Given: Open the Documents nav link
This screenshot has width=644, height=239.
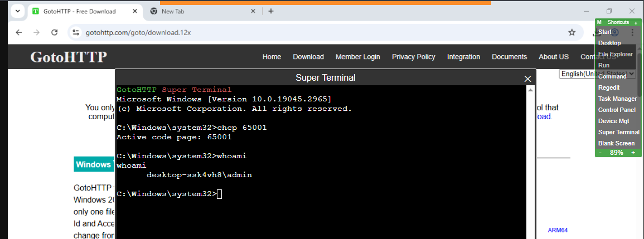Looking at the screenshot, I should (x=509, y=57).
